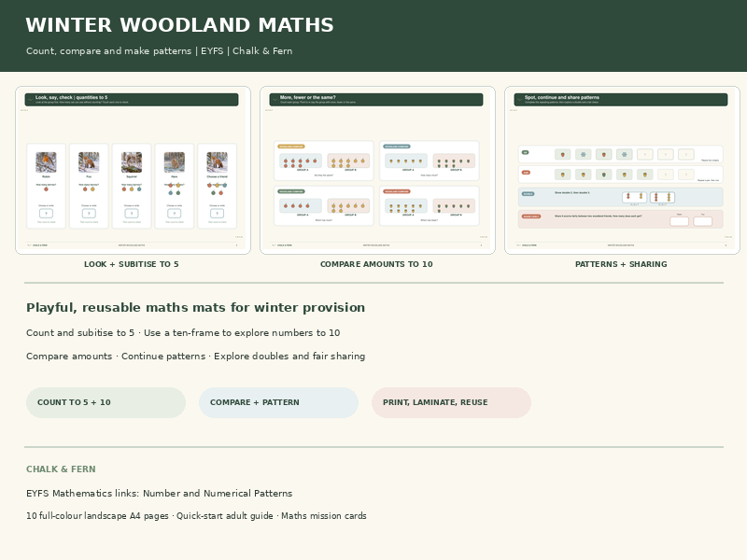Click the 'COUNT TO 5 + 10' pill
747x560 pixels.
point(106,402)
